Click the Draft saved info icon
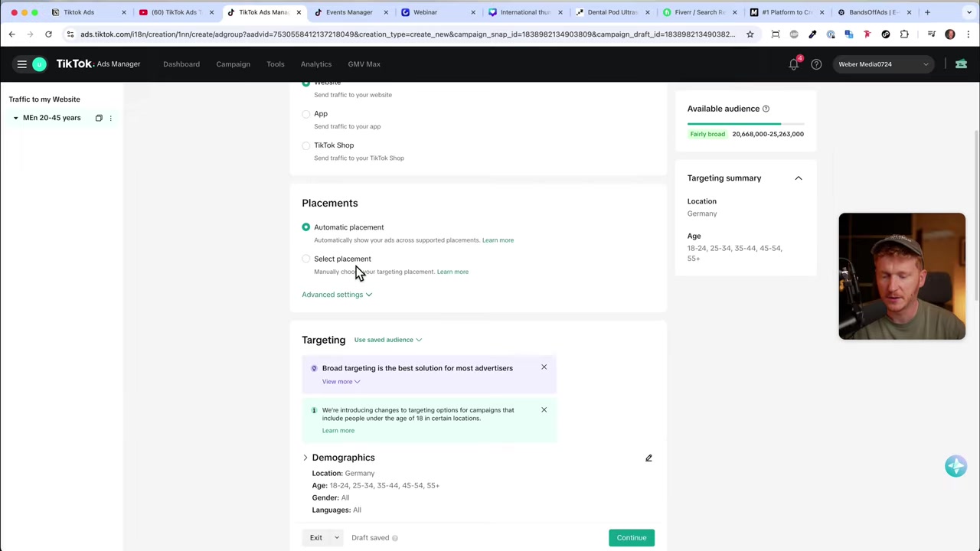This screenshot has height=551, width=980. pyautogui.click(x=395, y=538)
